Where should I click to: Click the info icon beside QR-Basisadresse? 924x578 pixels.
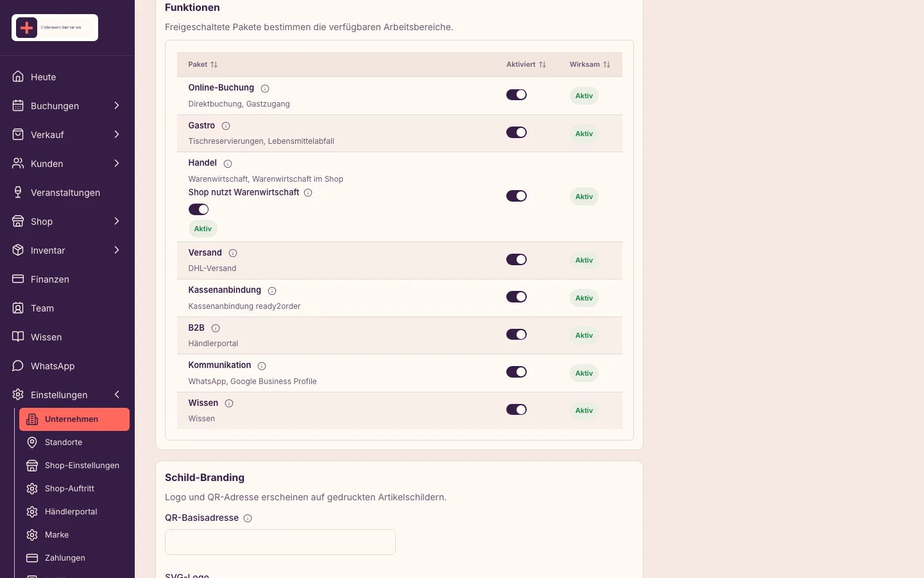[248, 518]
